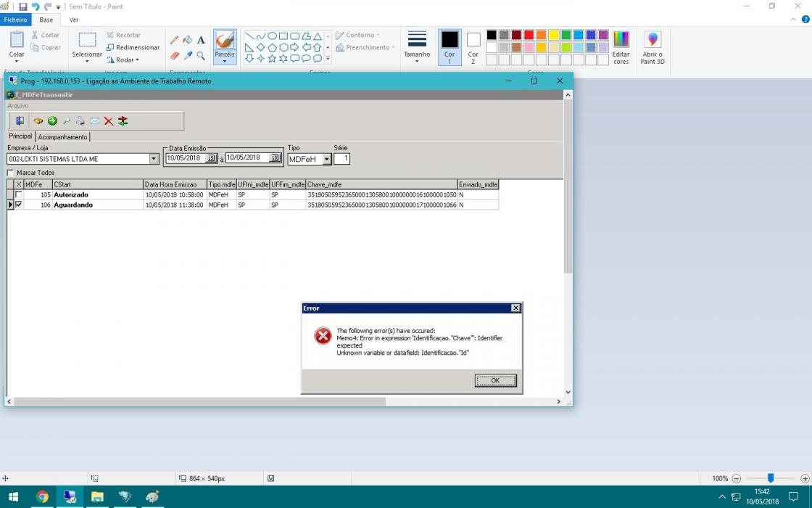Screen dimensions: 812x508
Task: Click the Paint Help question mark icon
Action: (x=805, y=20)
